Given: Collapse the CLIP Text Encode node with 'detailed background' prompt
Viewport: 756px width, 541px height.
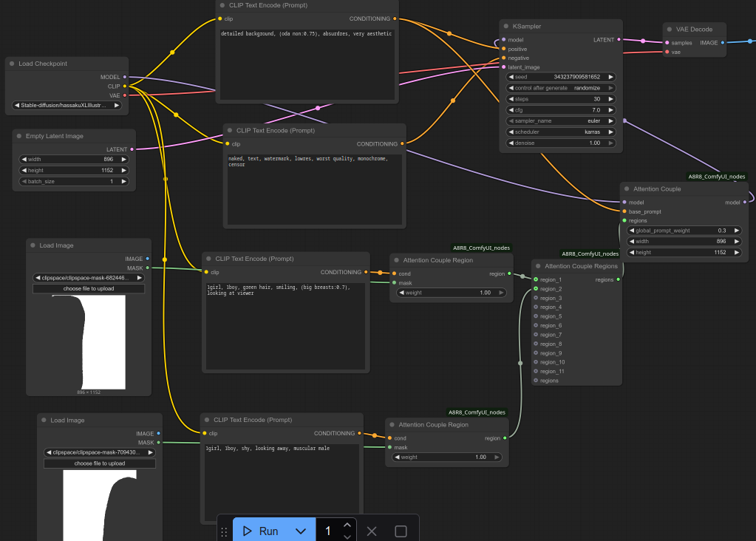Looking at the screenshot, I should coord(222,5).
